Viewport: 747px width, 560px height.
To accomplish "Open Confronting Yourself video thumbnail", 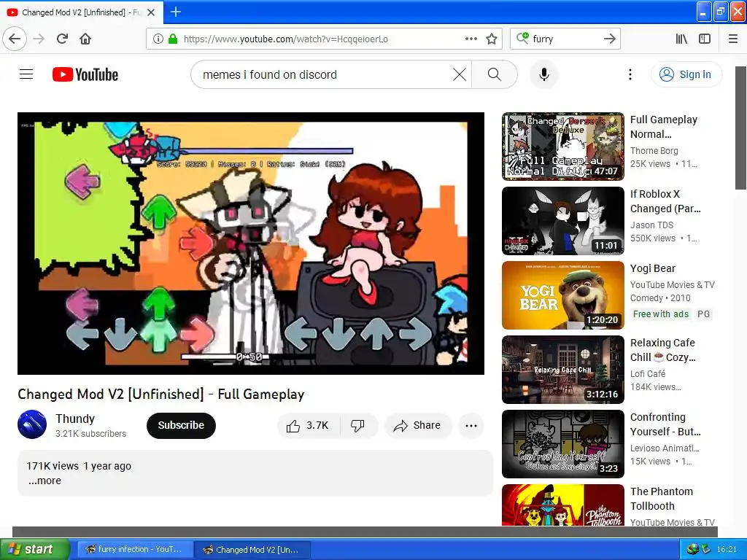I will (563, 443).
